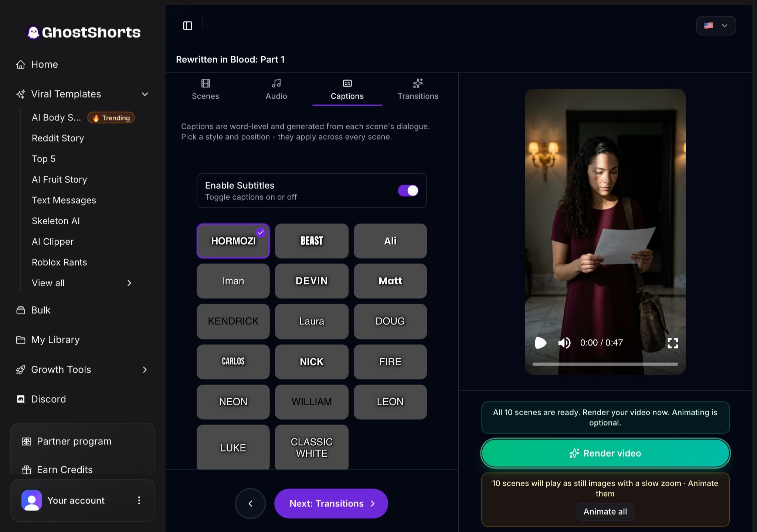Select the BEAST caption style
The image size is (757, 532).
tap(312, 241)
